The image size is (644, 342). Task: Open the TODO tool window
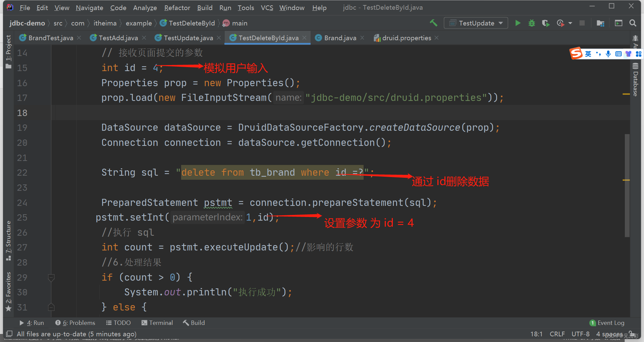click(118, 323)
